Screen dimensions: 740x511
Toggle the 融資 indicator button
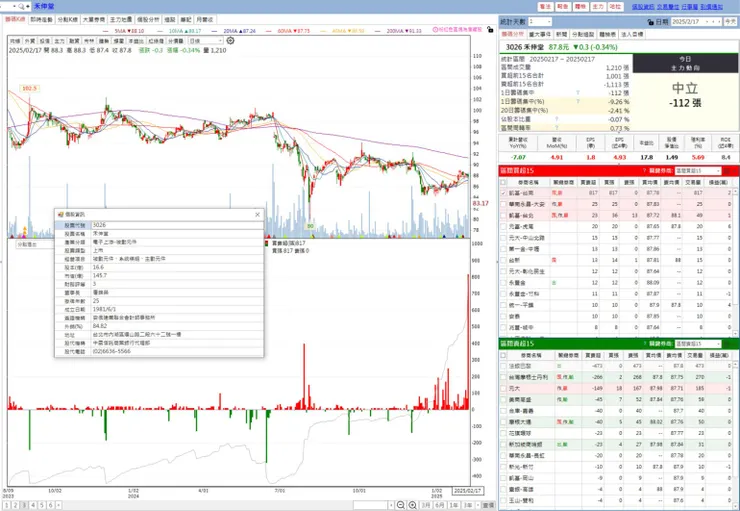point(74,41)
